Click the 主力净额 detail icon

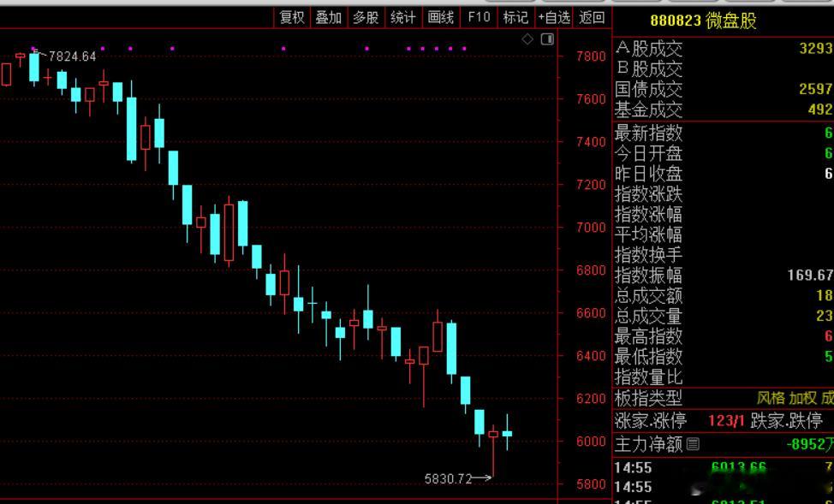click(693, 444)
